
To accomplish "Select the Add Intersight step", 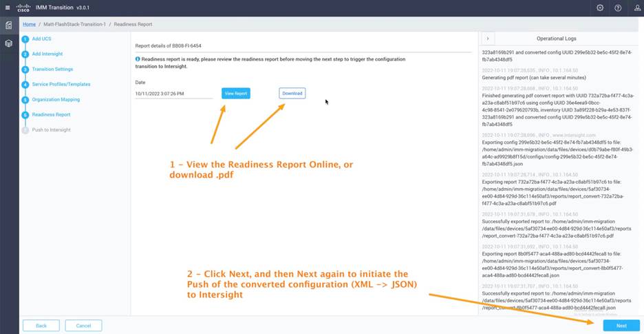I will (x=47, y=54).
